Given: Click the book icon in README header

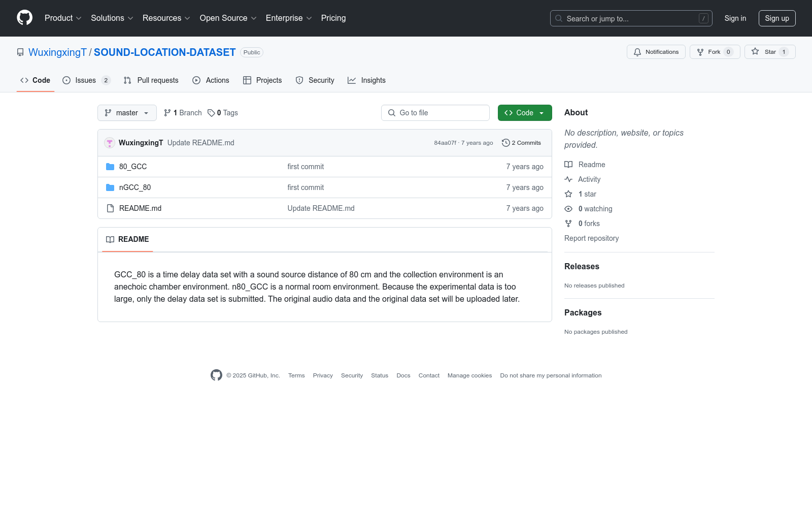Looking at the screenshot, I should point(110,239).
